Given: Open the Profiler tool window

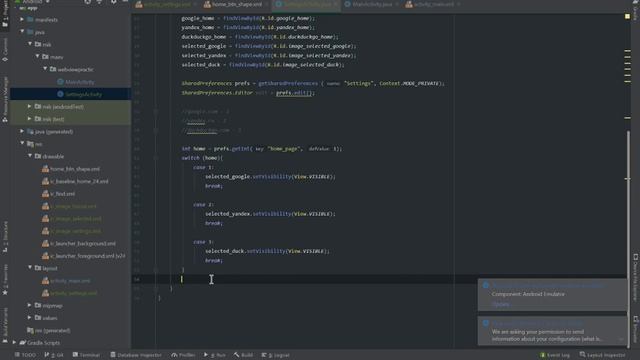Looking at the screenshot, I should [x=183, y=355].
